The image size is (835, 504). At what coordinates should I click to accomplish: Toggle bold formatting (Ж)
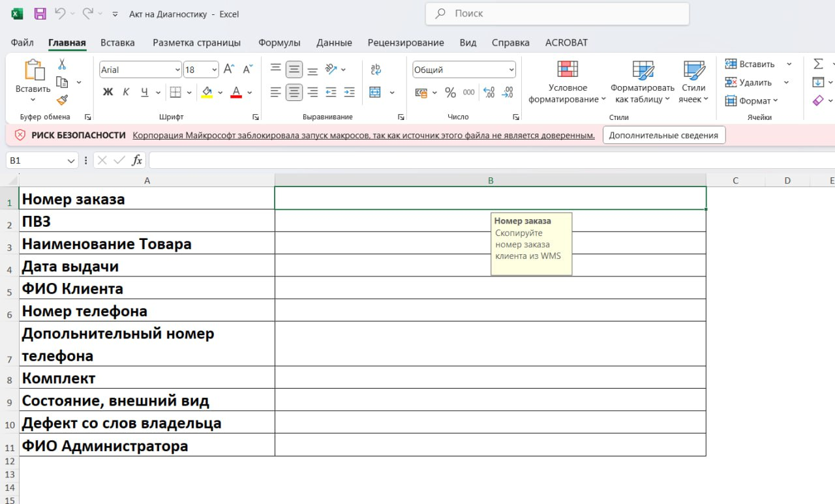pos(108,93)
